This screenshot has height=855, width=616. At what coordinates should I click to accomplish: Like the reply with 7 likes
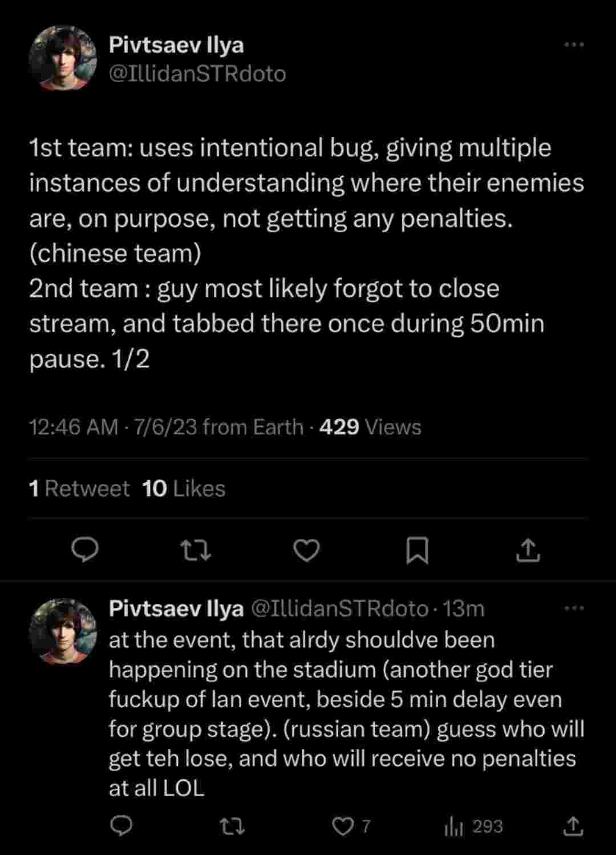pyautogui.click(x=344, y=826)
